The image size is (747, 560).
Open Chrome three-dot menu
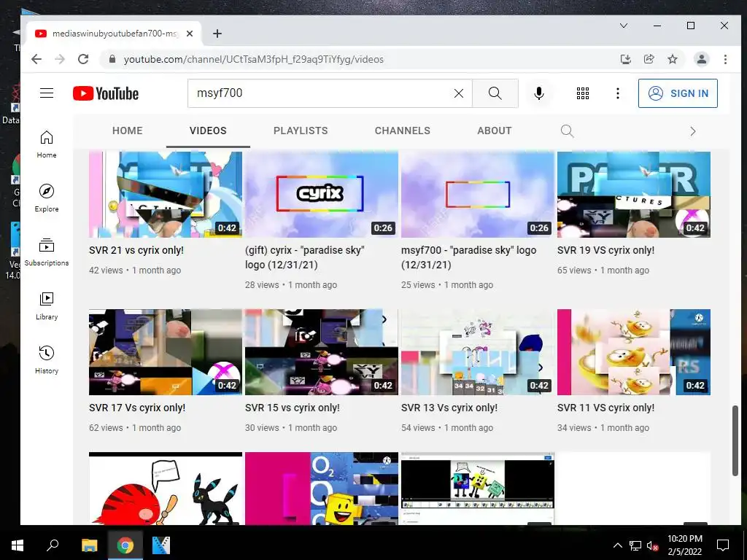pos(725,59)
